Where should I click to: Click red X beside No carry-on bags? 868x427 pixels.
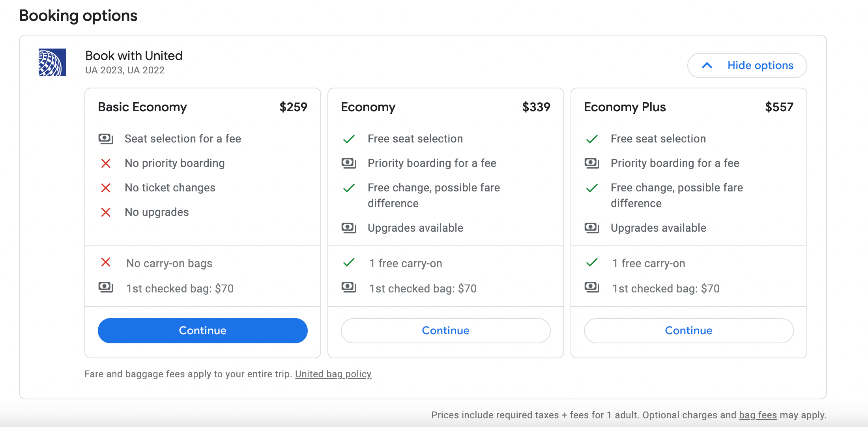tap(106, 262)
